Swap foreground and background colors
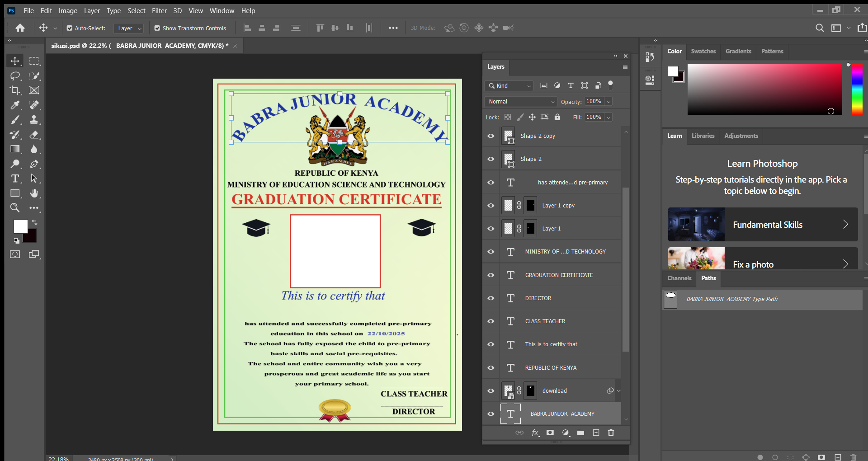The image size is (868, 461). (x=35, y=222)
